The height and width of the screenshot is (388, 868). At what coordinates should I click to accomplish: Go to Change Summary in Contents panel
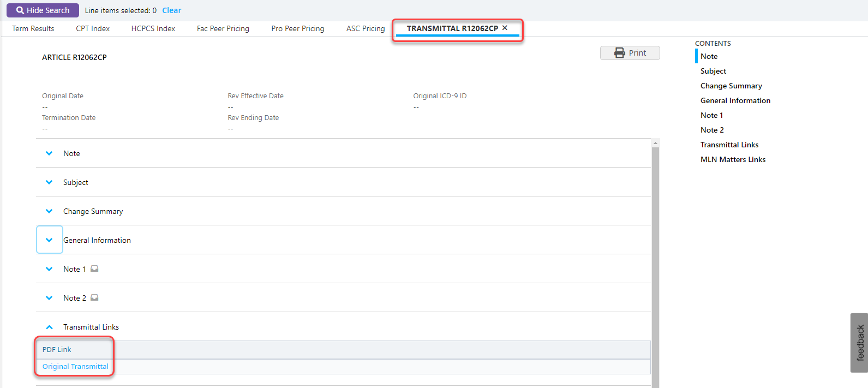point(731,86)
